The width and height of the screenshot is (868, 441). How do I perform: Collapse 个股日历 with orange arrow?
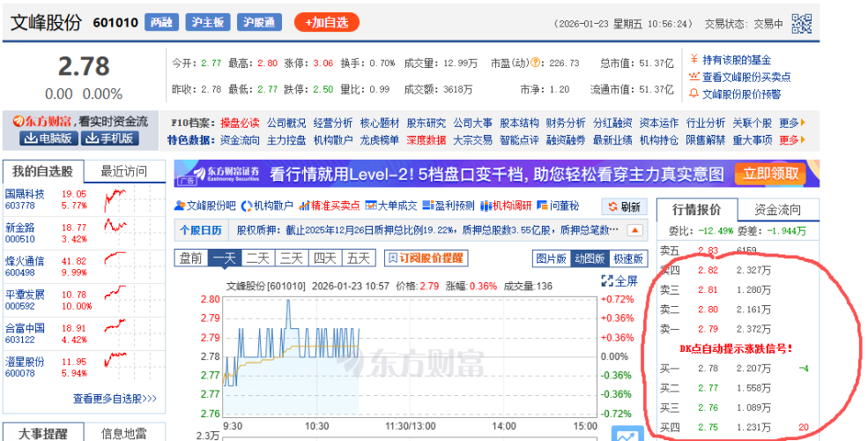pyautogui.click(x=635, y=230)
